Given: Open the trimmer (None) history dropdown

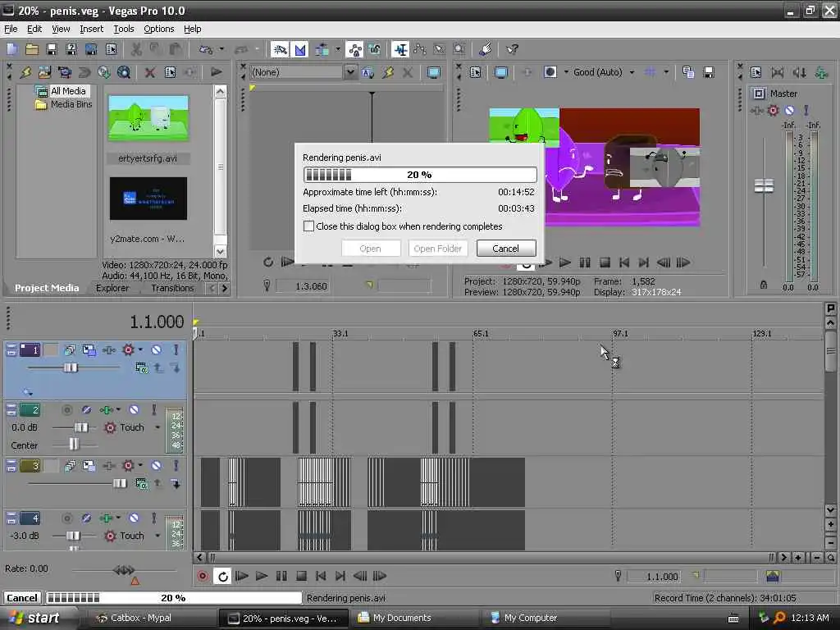Looking at the screenshot, I should (350, 72).
